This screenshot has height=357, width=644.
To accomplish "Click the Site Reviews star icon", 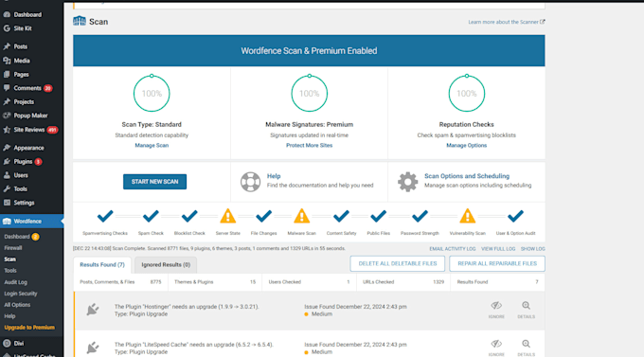I will click(x=7, y=130).
